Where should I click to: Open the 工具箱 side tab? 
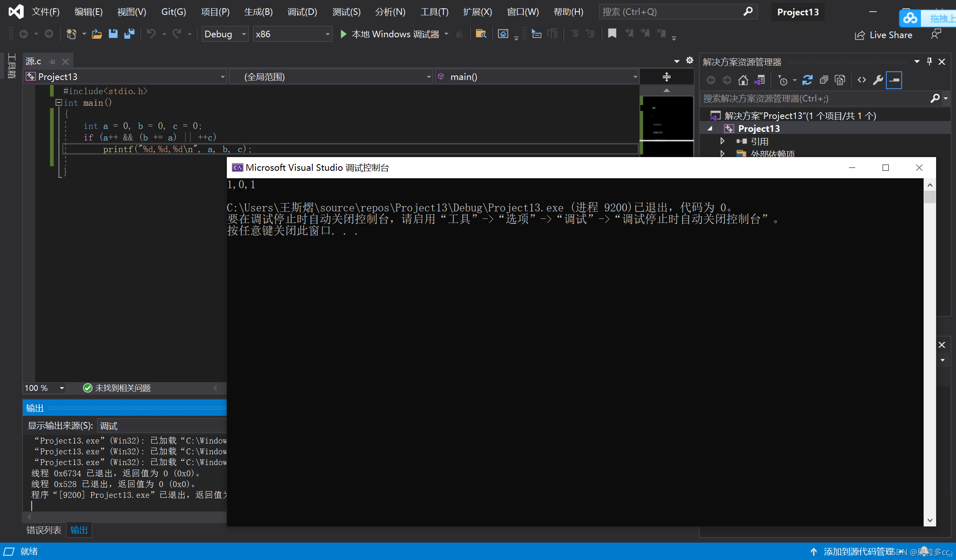[12, 65]
